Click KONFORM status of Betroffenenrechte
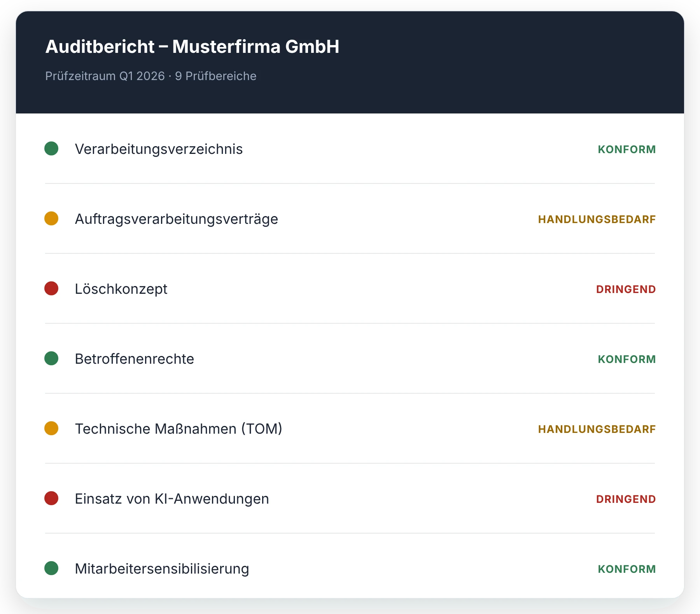The image size is (700, 614). 626,359
